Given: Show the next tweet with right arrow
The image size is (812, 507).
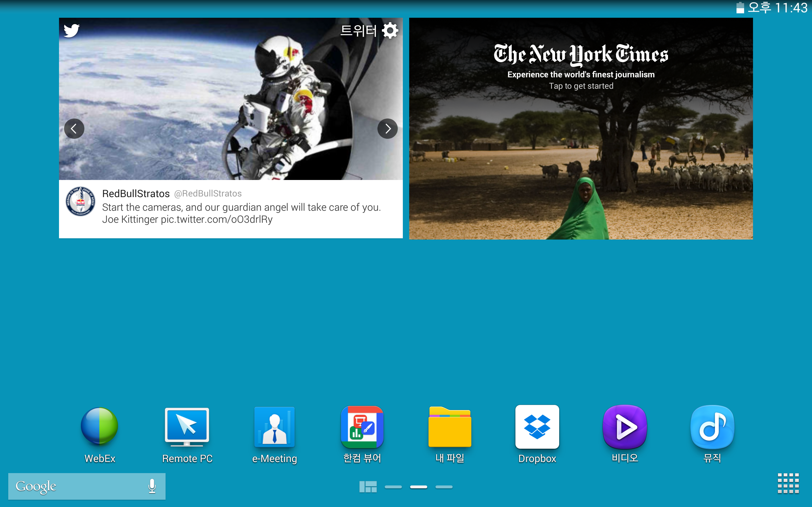Looking at the screenshot, I should tap(388, 128).
